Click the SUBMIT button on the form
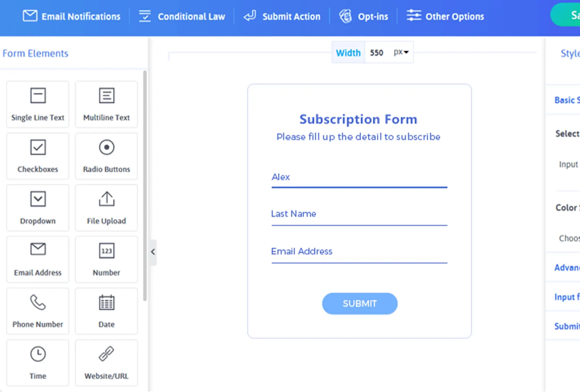 (359, 303)
